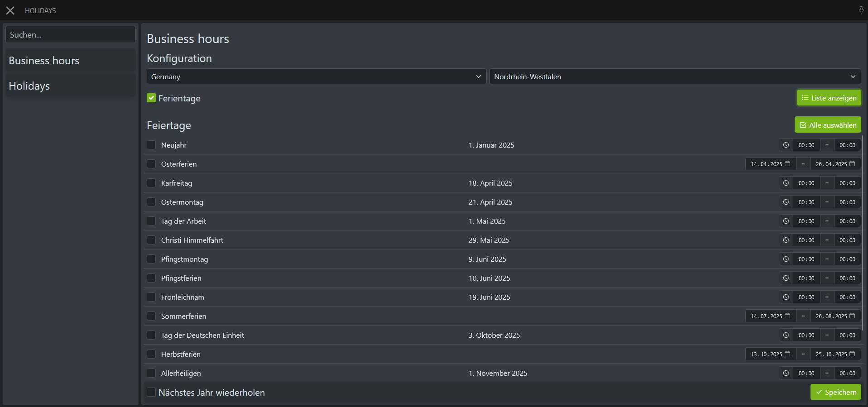
Task: Enable Nächstes Jahr wiederholen checkbox
Action: [x=151, y=393]
